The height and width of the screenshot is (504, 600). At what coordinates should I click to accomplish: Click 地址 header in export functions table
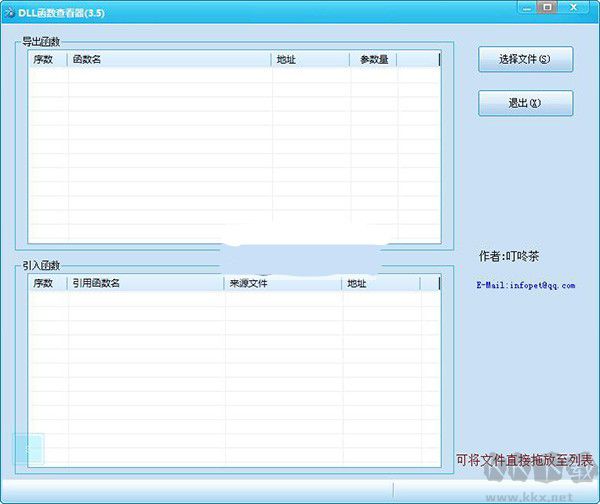[310, 59]
